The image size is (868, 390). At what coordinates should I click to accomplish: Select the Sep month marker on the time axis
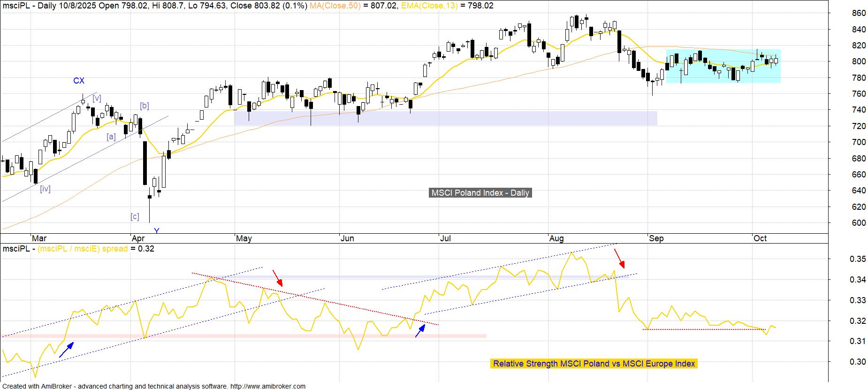click(656, 238)
